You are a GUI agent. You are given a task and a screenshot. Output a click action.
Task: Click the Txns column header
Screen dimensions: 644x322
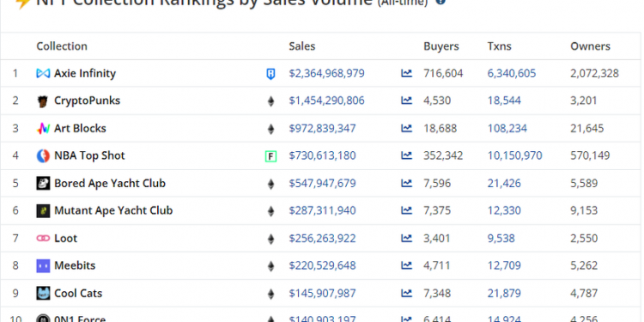[500, 46]
